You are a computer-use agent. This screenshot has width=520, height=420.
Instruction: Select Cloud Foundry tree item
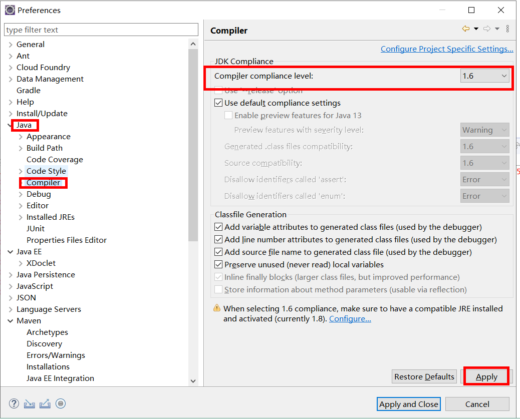44,68
